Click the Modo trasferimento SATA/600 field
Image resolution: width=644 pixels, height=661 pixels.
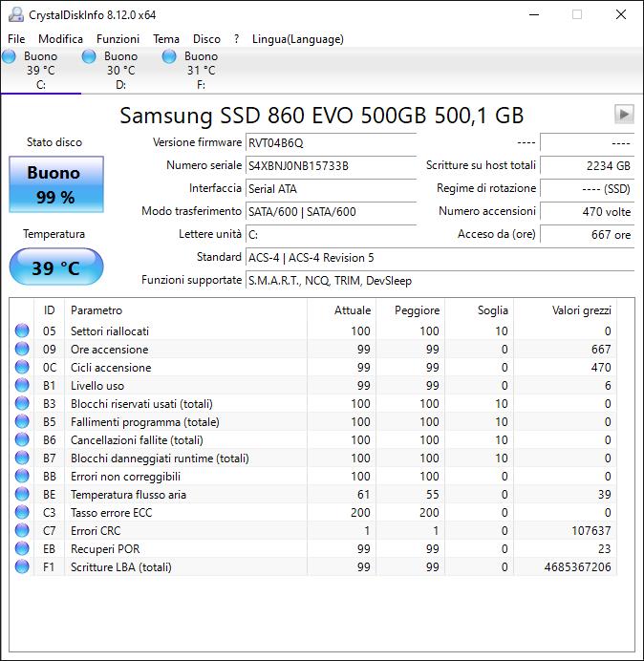[331, 211]
